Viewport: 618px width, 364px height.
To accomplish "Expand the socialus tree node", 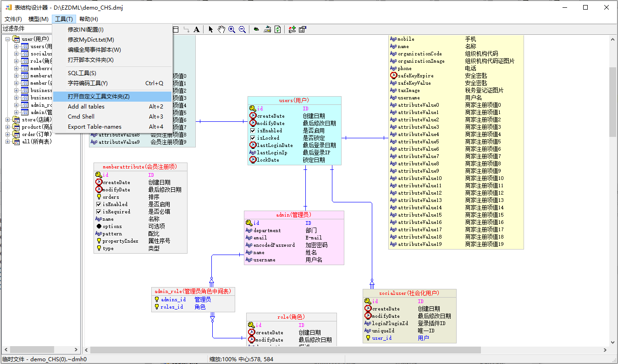I will (x=17, y=54).
